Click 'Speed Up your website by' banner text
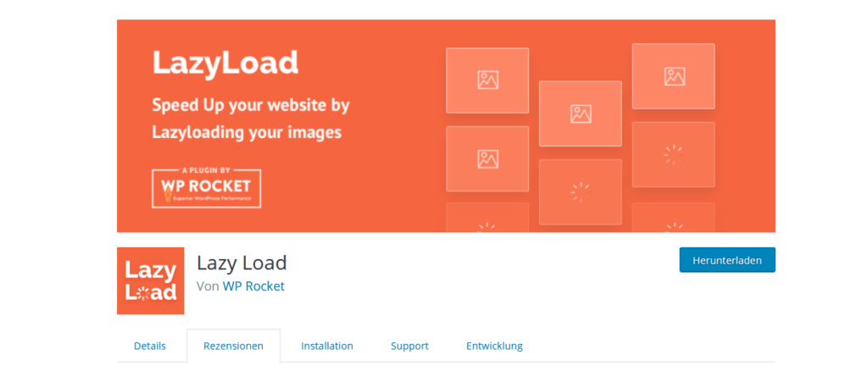 tap(251, 105)
